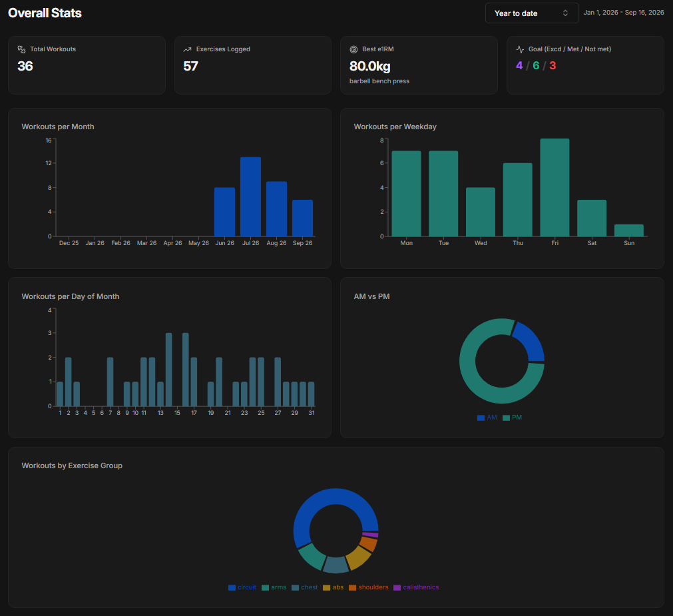673x616 pixels.
Task: Click the Tue bar in Workouts per Weekday
Action: click(x=443, y=194)
